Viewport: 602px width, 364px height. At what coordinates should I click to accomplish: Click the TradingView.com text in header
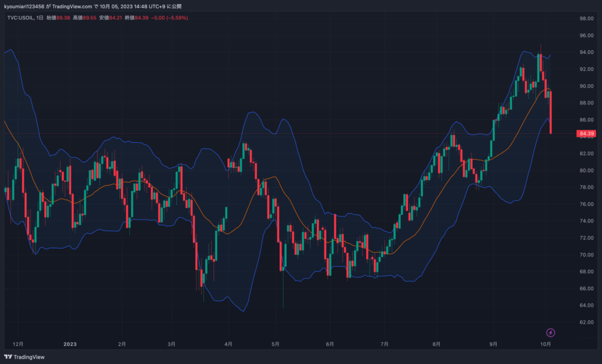pos(72,6)
